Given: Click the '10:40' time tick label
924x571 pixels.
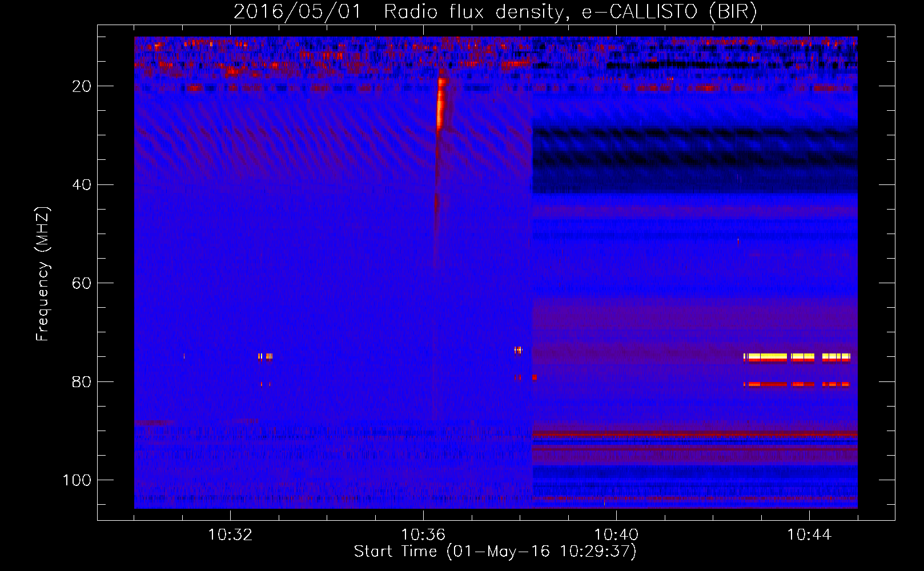Looking at the screenshot, I should (616, 535).
